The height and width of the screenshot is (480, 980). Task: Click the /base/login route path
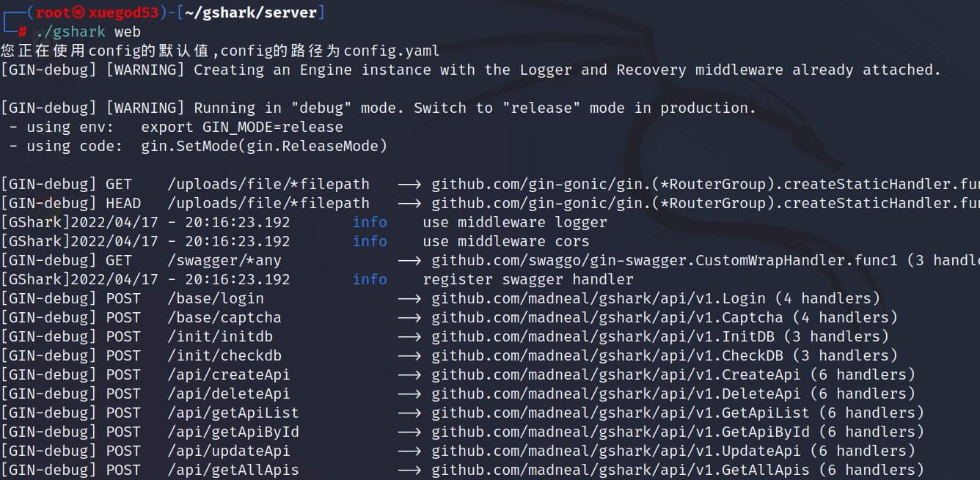(x=215, y=298)
